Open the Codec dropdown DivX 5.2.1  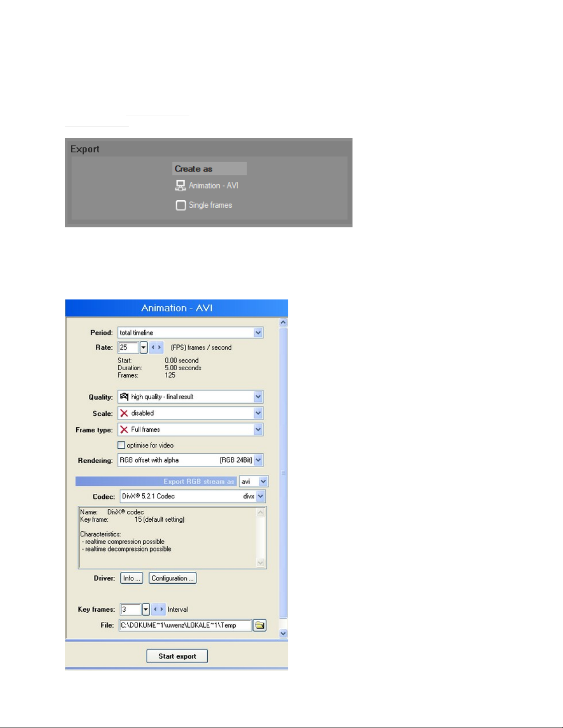click(x=193, y=496)
